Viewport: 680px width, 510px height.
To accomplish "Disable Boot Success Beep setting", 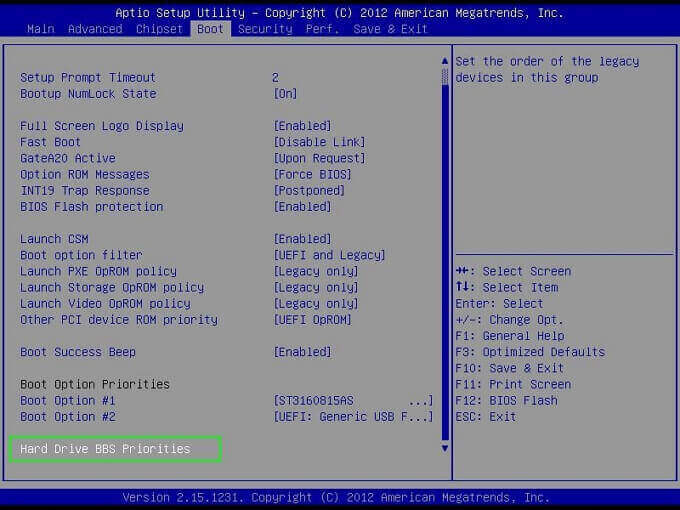I will (x=302, y=352).
